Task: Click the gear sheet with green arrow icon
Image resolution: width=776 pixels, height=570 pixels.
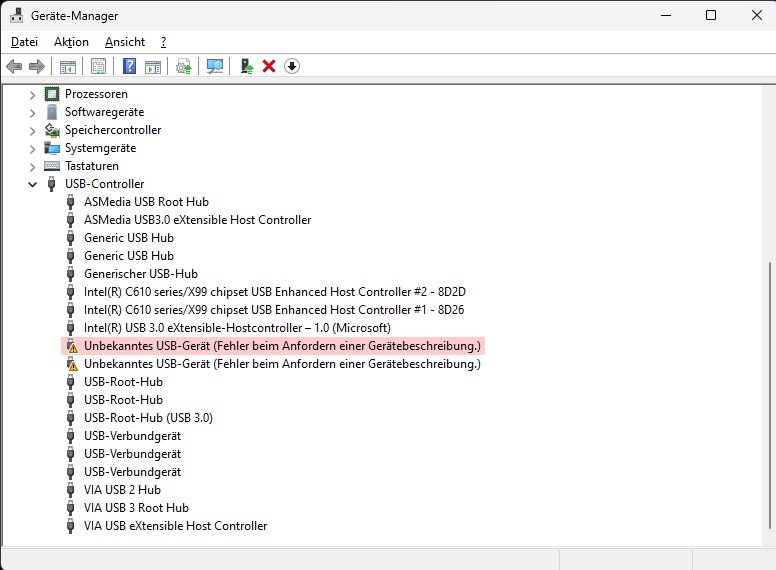Action: pyautogui.click(x=184, y=66)
